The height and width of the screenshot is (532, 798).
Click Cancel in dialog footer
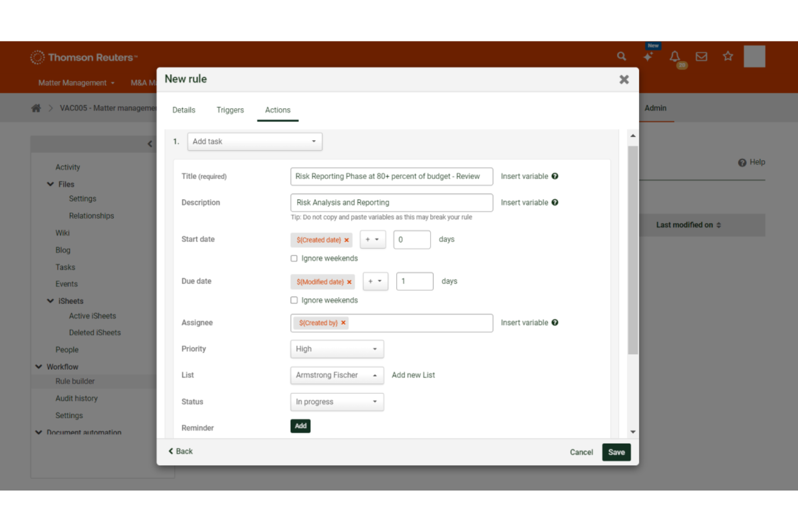[x=581, y=453]
